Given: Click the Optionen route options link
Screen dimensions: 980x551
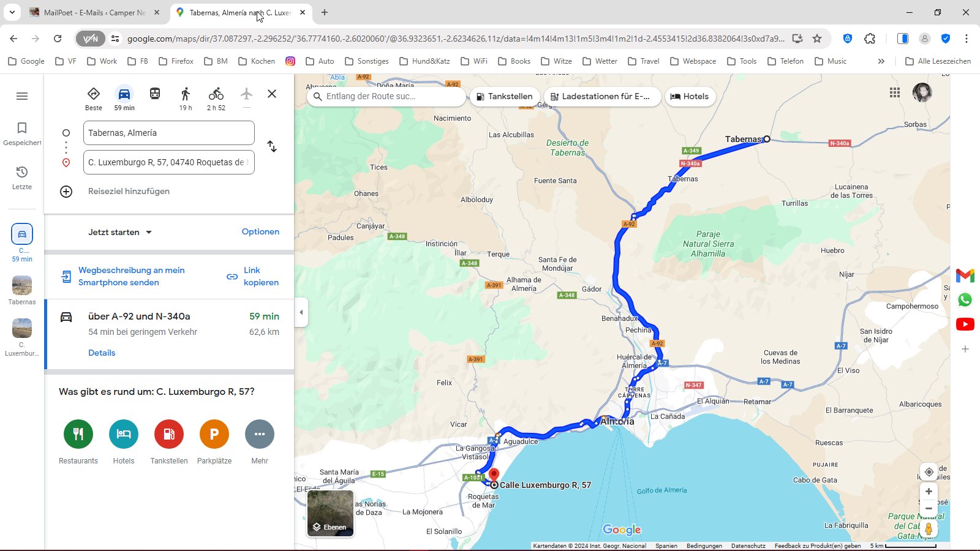Looking at the screenshot, I should (x=260, y=231).
